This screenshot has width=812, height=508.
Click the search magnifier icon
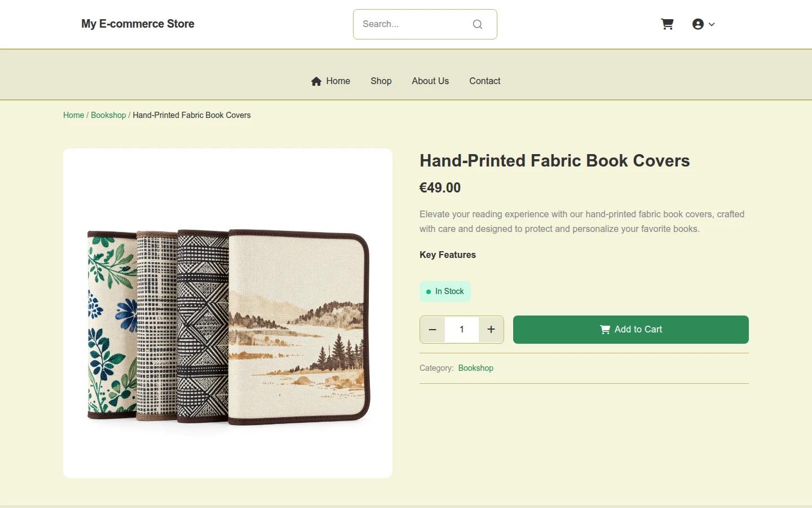478,24
